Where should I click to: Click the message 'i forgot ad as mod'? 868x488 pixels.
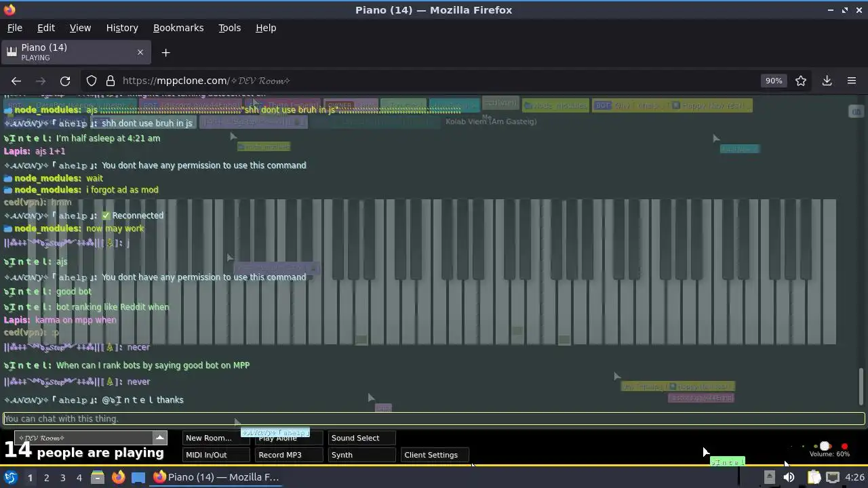tap(122, 190)
